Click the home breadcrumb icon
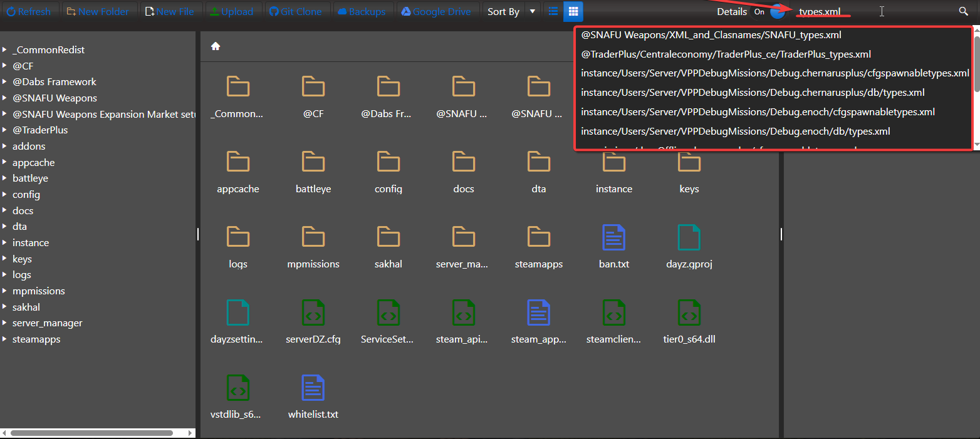The height and width of the screenshot is (439, 980). coord(215,46)
